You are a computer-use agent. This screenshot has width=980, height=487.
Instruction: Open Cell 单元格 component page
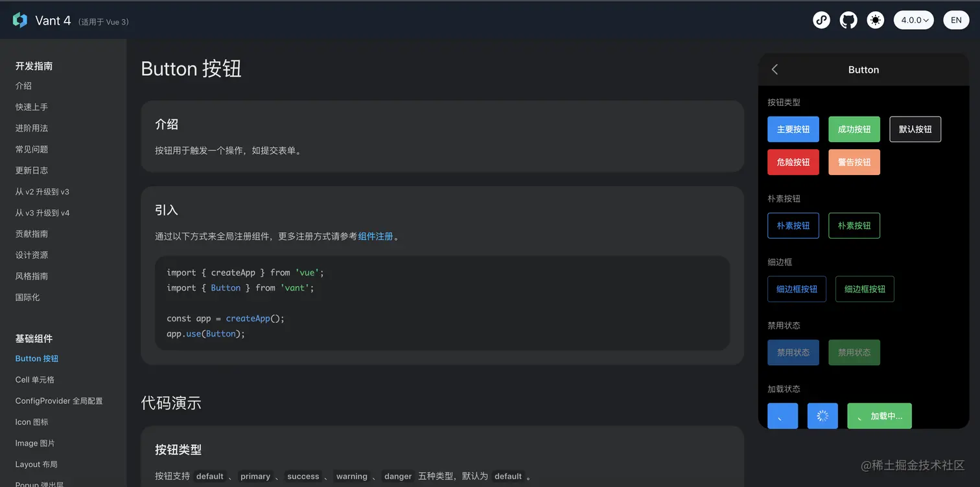[35, 379]
